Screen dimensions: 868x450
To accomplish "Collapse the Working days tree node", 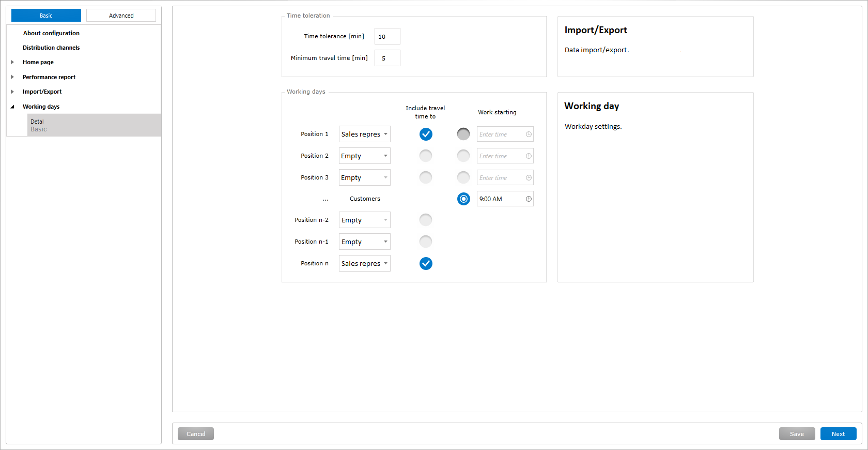I will point(12,107).
